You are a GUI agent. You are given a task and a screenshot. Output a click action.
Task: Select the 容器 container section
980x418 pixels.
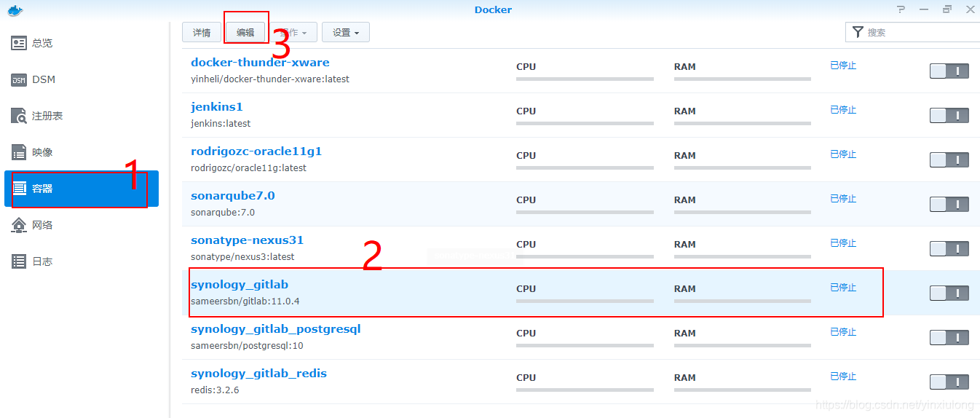click(82, 189)
